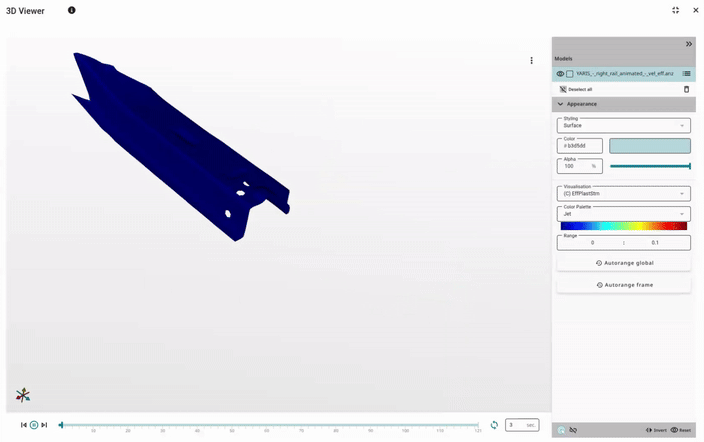Collapse the side panel with double chevron
Screen dimensions: 704x442
pyautogui.click(x=689, y=44)
